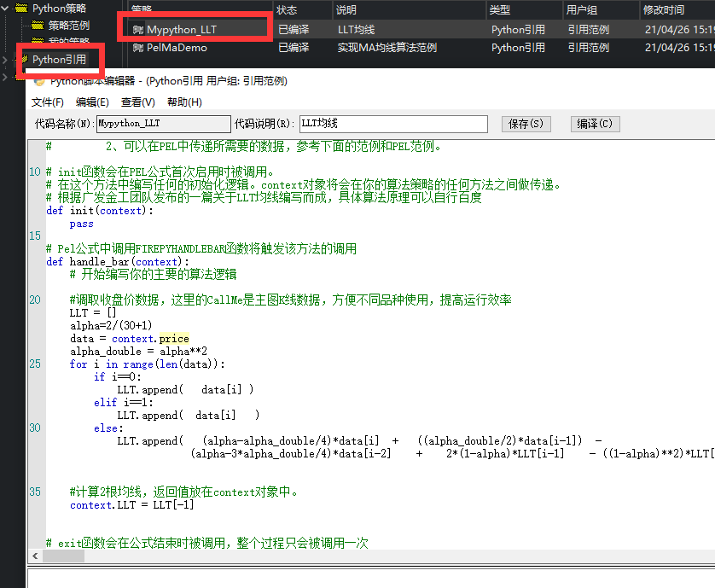This screenshot has height=588, width=715.
Task: Click line number 20 in editor gutter
Action: tap(35, 300)
